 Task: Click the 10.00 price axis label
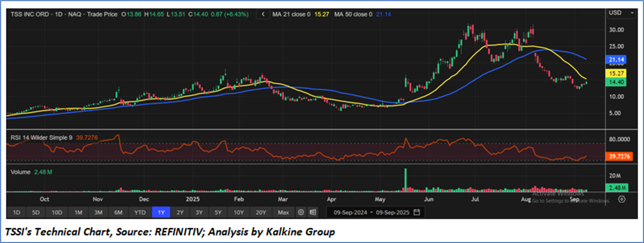[617, 96]
